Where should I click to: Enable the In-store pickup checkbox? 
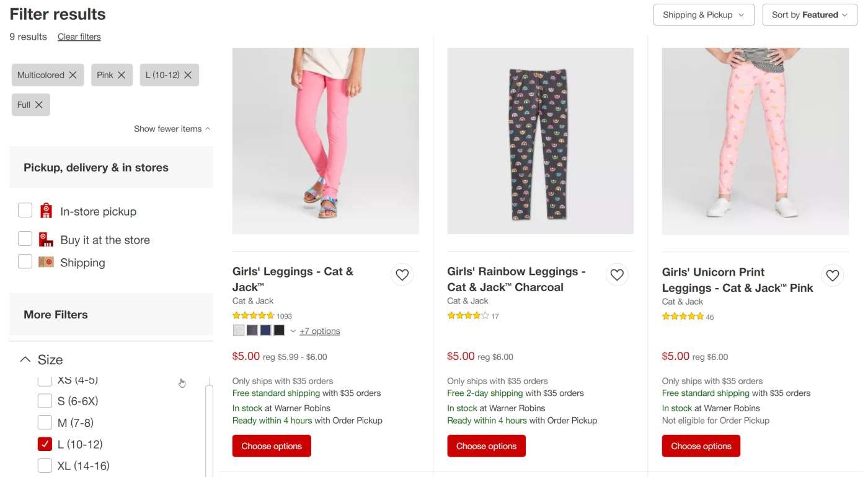25,211
